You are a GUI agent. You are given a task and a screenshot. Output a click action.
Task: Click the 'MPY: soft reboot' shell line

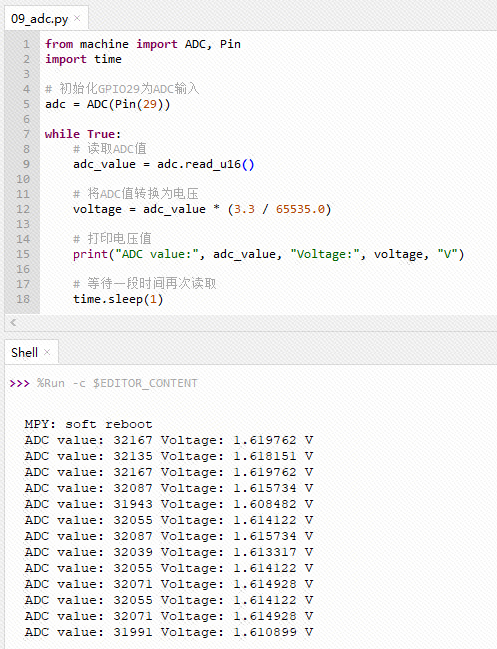coord(88,424)
